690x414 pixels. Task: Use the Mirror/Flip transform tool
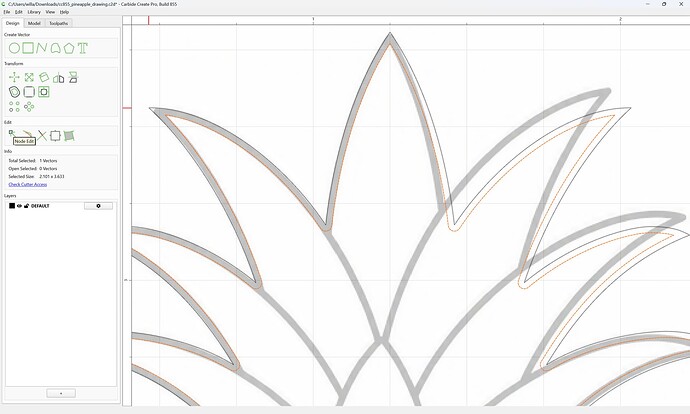pyautogui.click(x=58, y=78)
